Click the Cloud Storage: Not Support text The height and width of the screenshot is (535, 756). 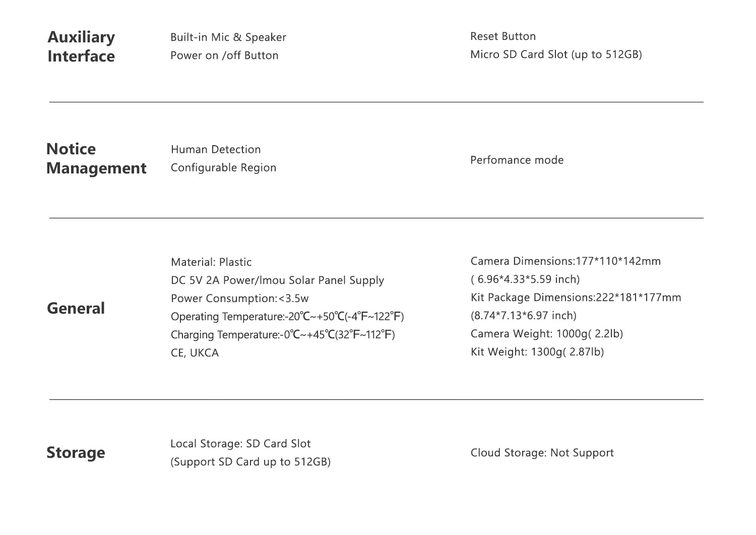pyautogui.click(x=542, y=453)
